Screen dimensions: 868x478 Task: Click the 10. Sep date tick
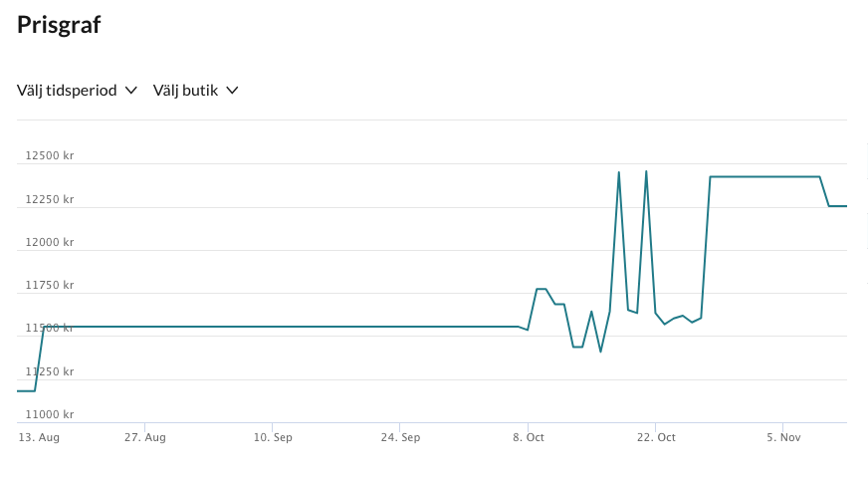pyautogui.click(x=272, y=437)
